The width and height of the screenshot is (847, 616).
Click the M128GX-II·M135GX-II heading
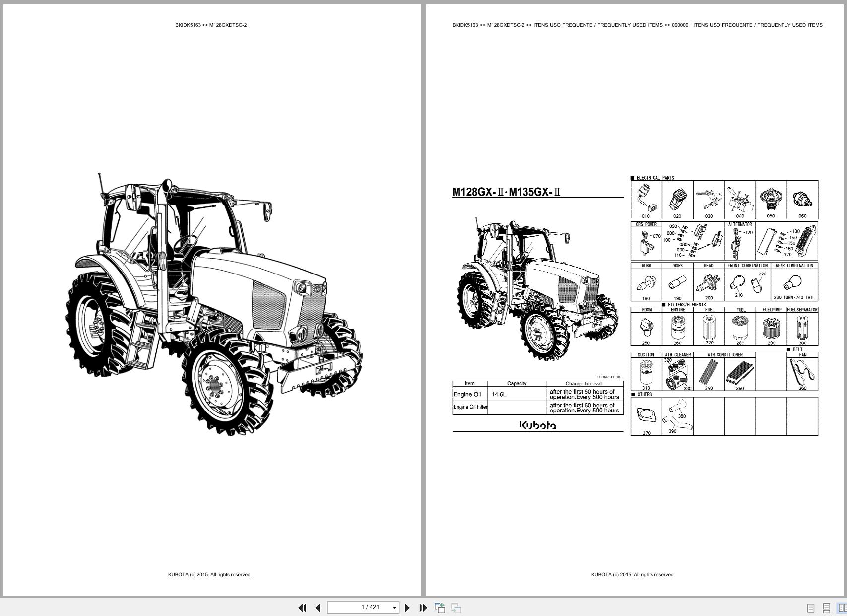(x=506, y=192)
